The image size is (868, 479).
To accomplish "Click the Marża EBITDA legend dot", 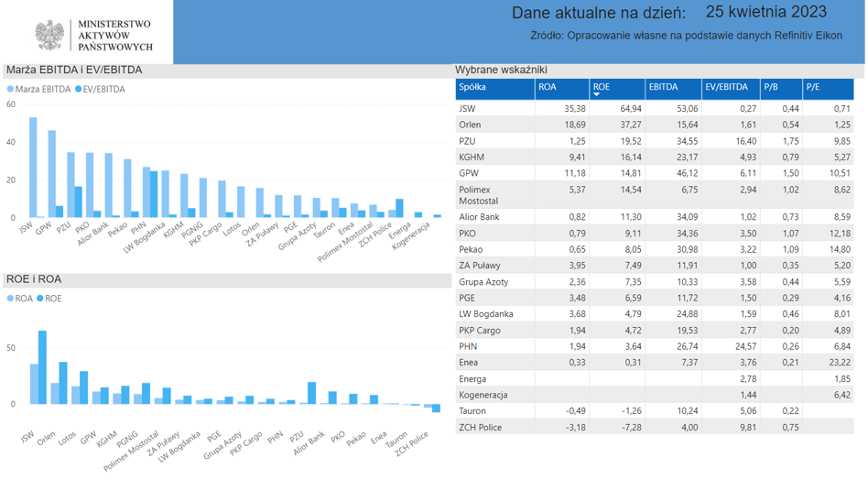I will [x=10, y=89].
